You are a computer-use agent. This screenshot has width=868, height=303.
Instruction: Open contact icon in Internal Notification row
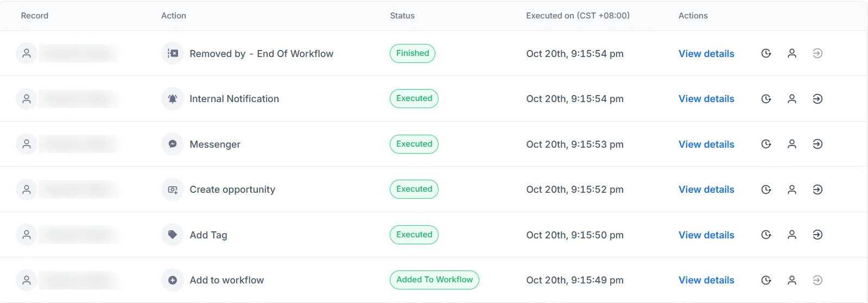tap(792, 99)
